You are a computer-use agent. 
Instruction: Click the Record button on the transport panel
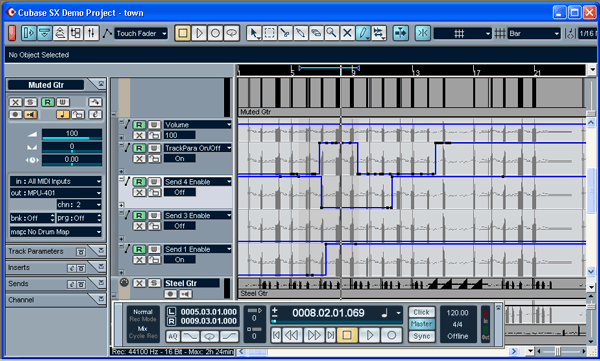pos(391,335)
